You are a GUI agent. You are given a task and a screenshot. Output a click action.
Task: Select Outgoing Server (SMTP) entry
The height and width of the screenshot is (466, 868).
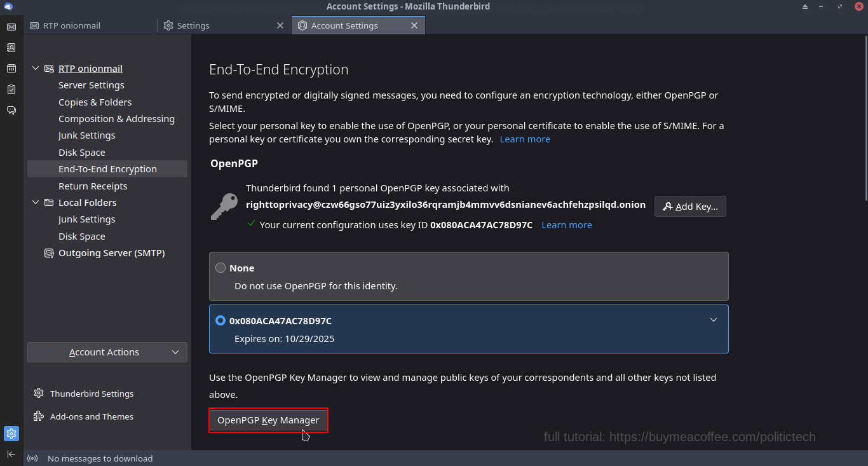pos(112,253)
